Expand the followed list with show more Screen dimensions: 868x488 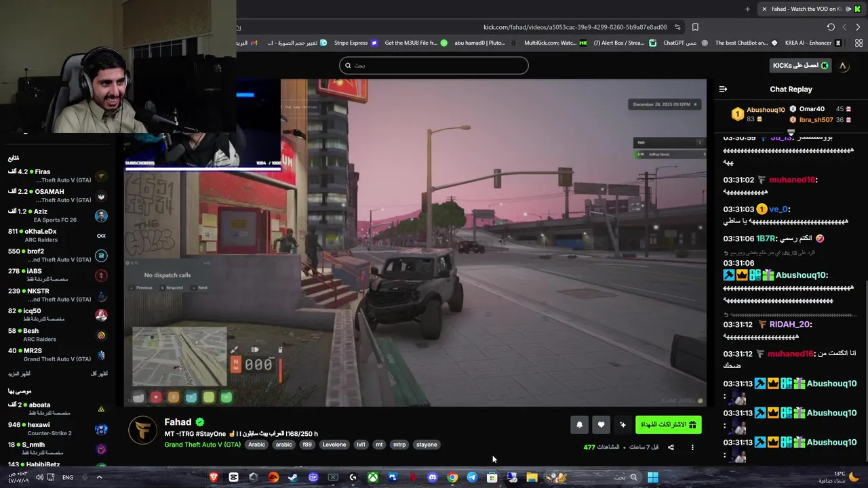coord(19,374)
